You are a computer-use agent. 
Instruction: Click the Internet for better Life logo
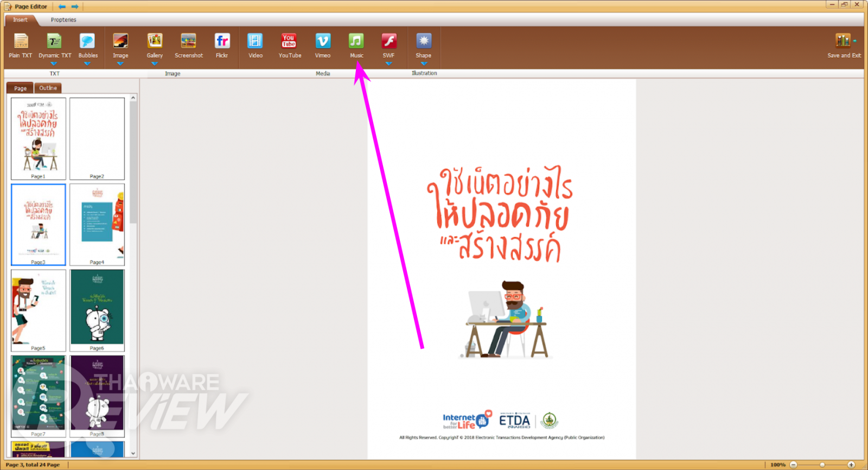point(467,420)
